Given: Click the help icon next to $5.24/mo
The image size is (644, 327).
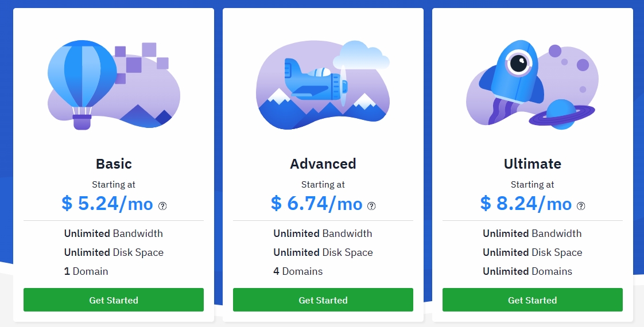Looking at the screenshot, I should (162, 206).
